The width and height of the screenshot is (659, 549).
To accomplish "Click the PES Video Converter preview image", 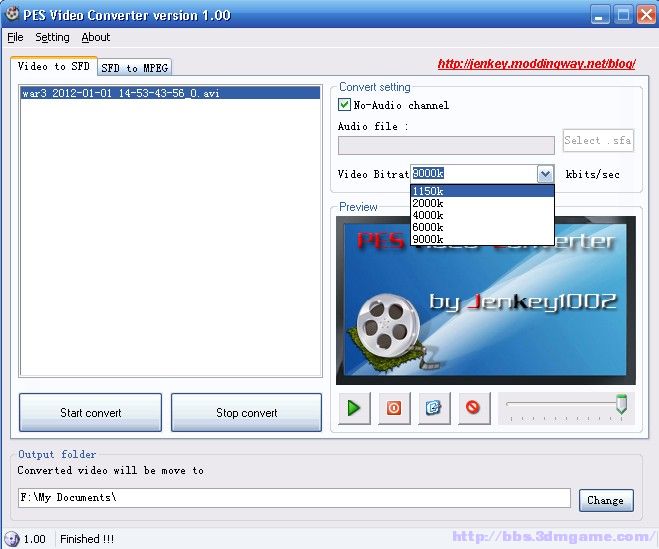I will 486,300.
